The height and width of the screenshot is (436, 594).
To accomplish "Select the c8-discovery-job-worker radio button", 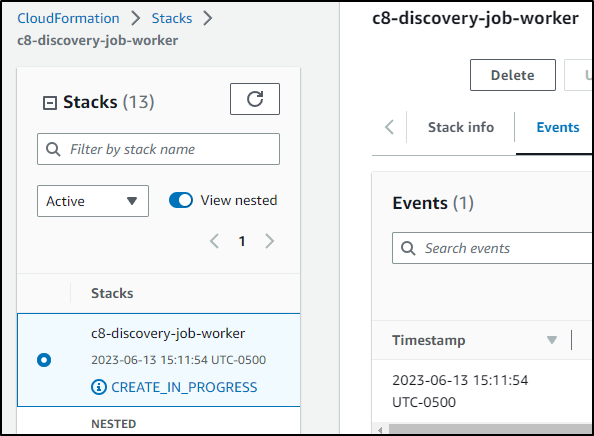I will (44, 360).
